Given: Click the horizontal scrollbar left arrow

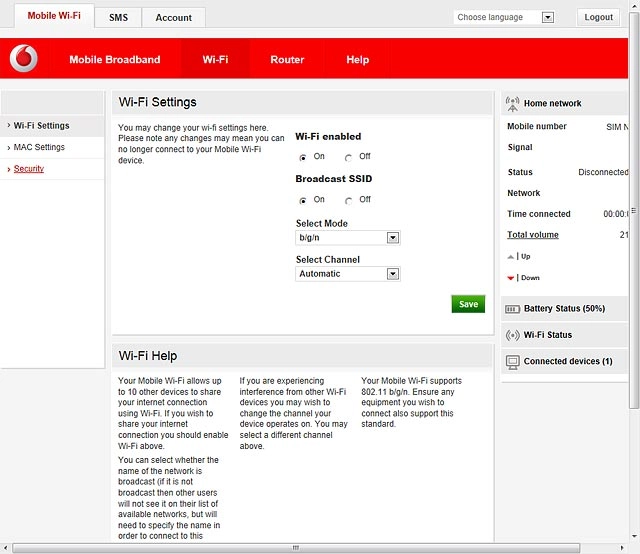Looking at the screenshot, I should (x=5, y=548).
